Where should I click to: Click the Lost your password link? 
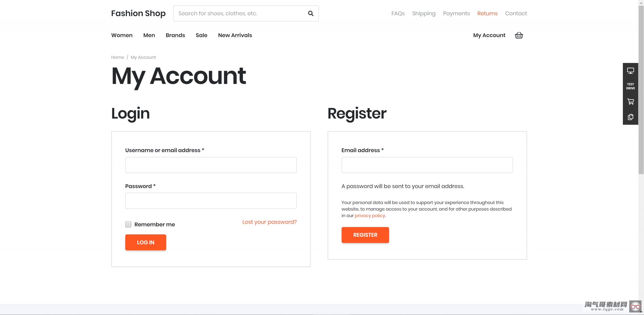[269, 222]
